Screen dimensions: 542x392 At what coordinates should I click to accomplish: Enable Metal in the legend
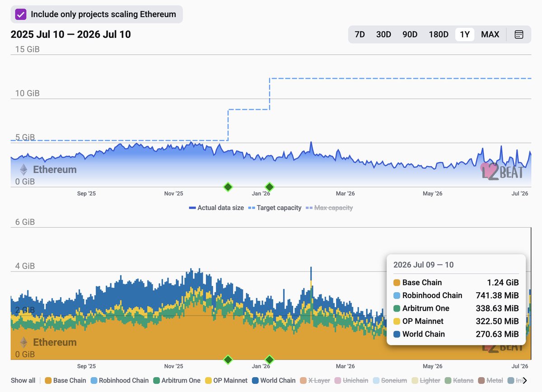[490, 380]
